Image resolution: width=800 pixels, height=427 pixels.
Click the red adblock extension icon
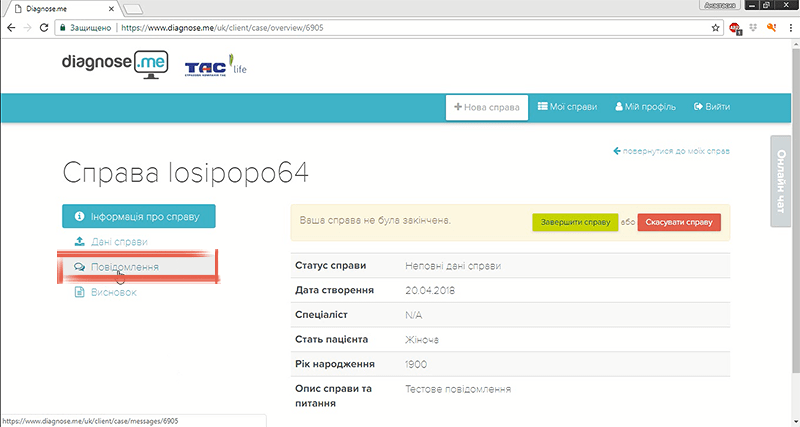click(734, 27)
